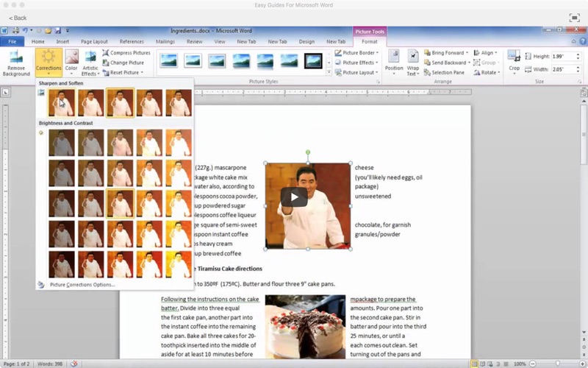
Task: Click the proofing errors icon in status bar
Action: tap(74, 364)
